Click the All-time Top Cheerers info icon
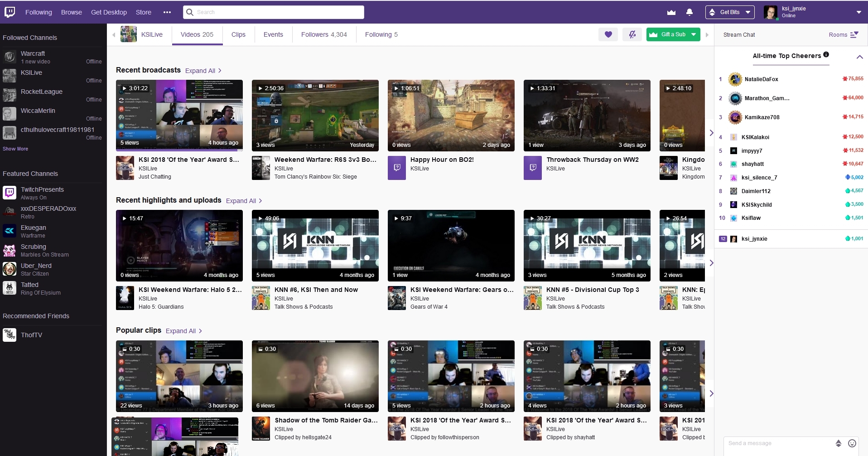 click(x=826, y=55)
